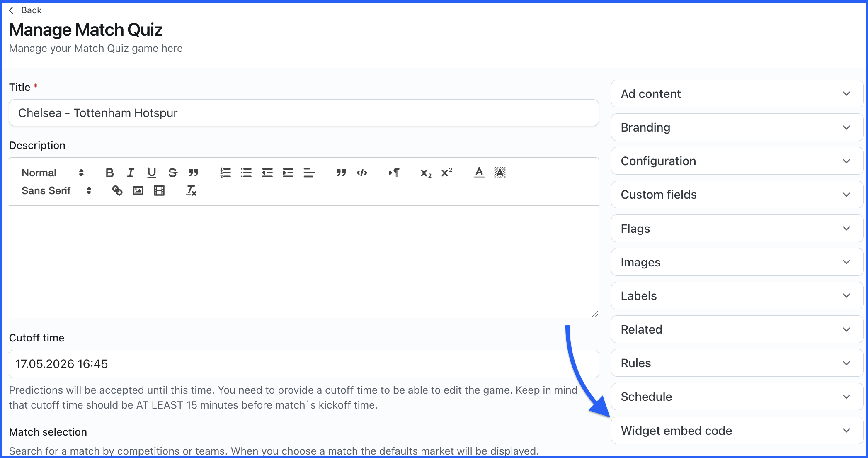Toggle bold formatting in description editor
This screenshot has height=458, width=868.
point(109,173)
